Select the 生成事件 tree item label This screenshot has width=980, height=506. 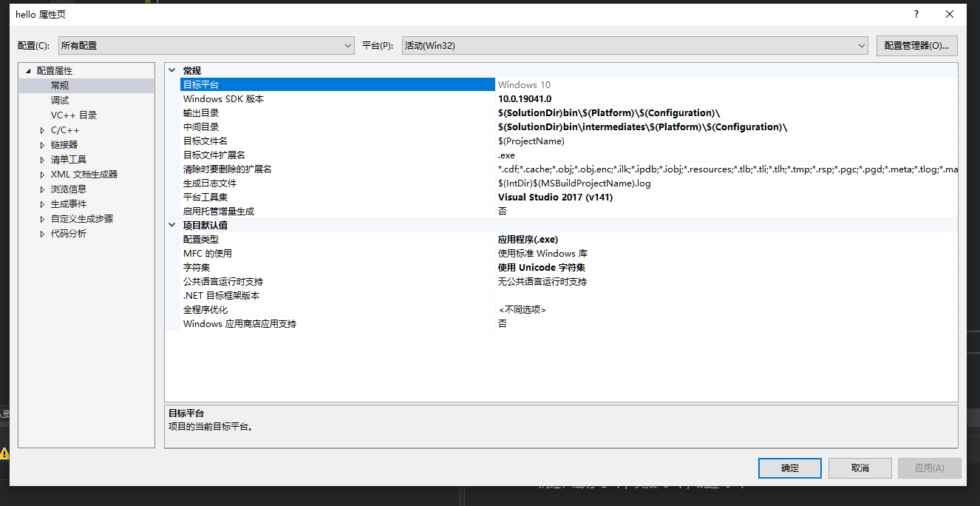[x=69, y=204]
